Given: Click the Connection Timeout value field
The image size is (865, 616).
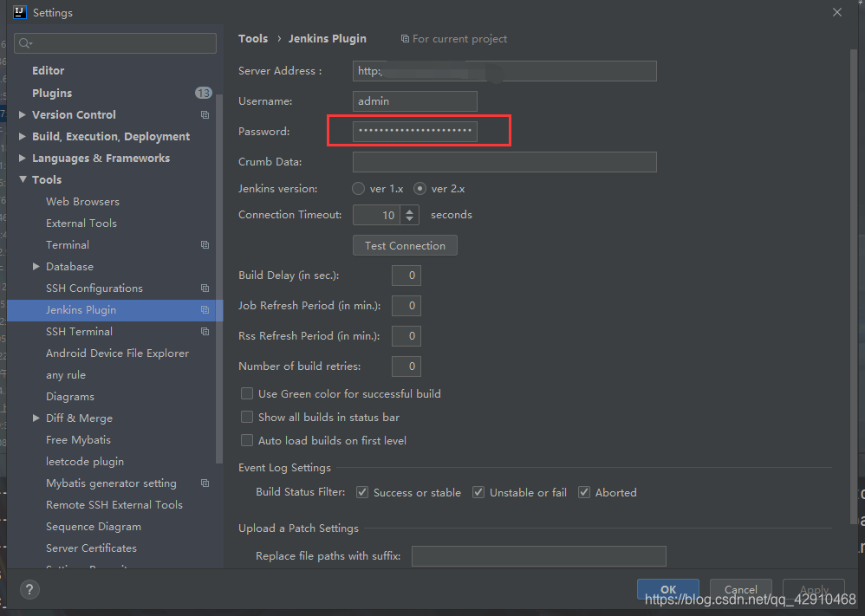Looking at the screenshot, I should (x=377, y=215).
